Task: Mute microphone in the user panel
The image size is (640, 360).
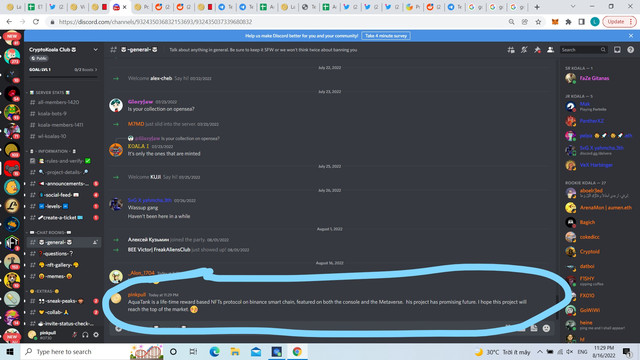Action: point(74,335)
